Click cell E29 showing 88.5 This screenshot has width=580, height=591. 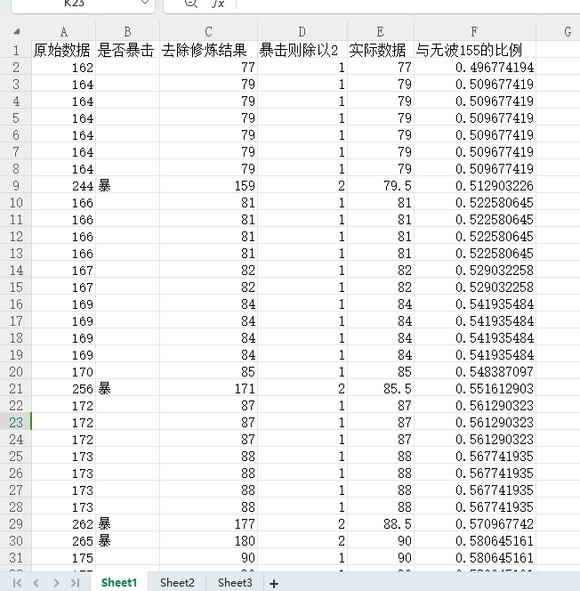(x=381, y=524)
